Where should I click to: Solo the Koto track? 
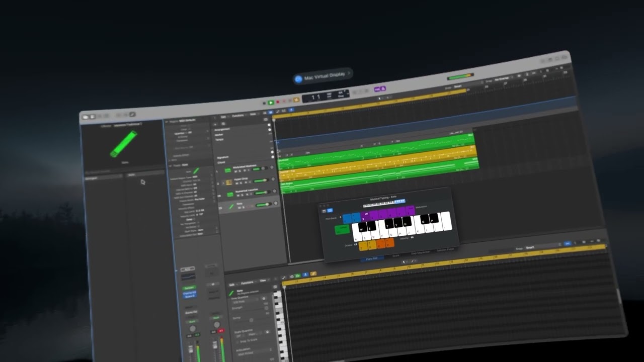tap(243, 207)
